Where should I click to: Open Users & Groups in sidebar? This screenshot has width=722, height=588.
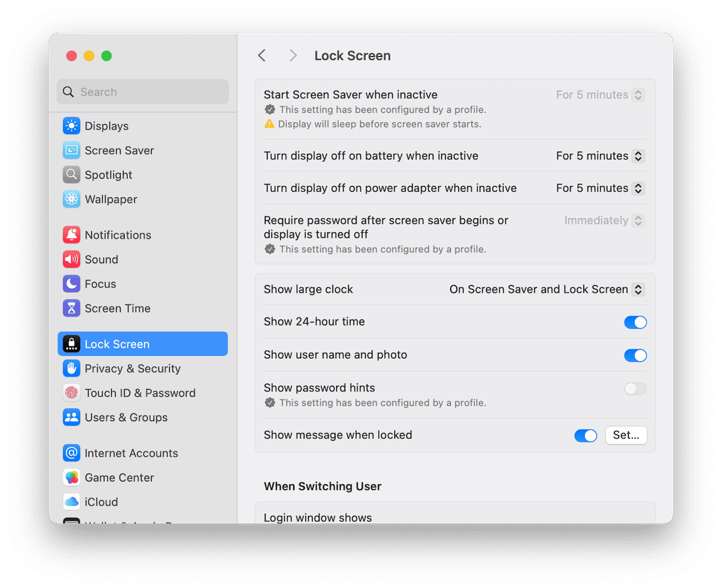(x=126, y=417)
